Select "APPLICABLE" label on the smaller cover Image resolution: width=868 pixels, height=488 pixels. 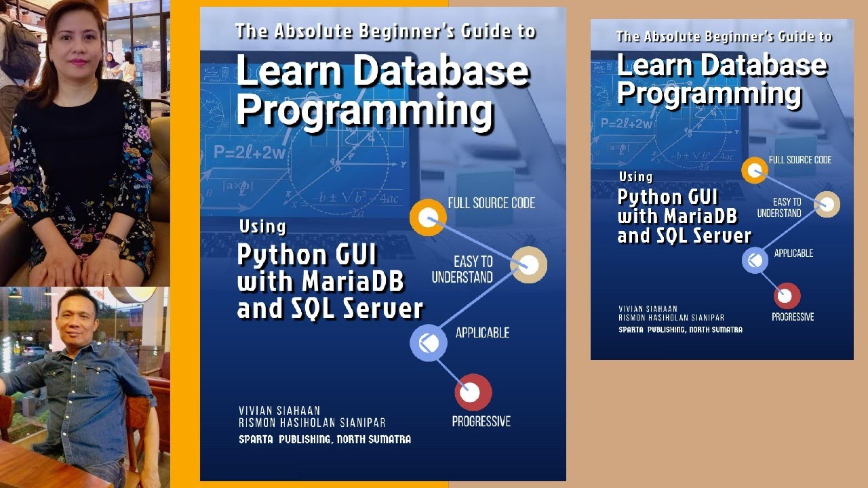tap(794, 253)
